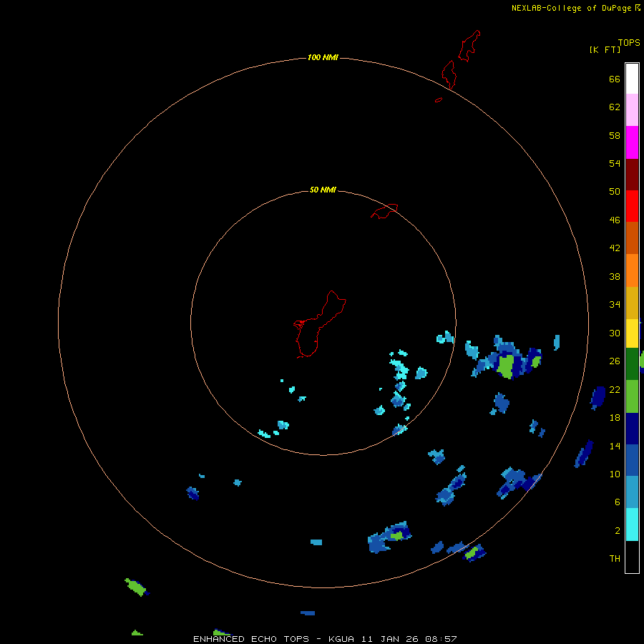Click the 38 legend value
Image resolution: width=644 pixels, height=644 pixels.
click(x=615, y=276)
